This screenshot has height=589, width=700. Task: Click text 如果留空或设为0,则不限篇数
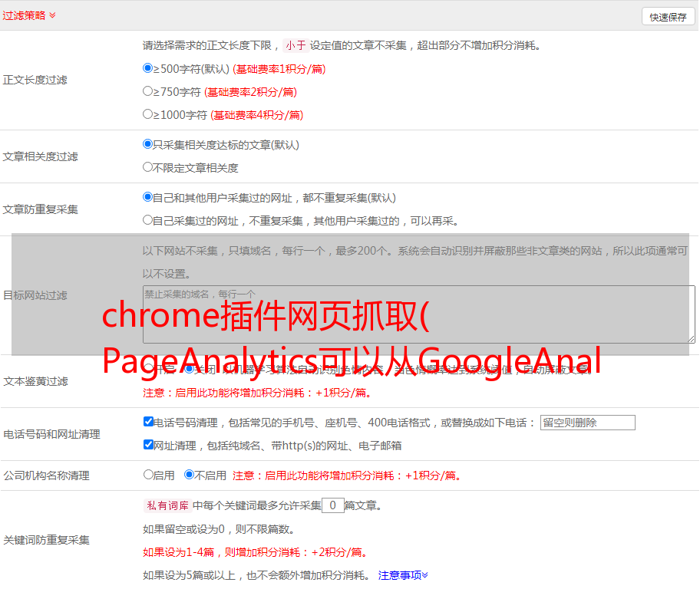coord(219,530)
